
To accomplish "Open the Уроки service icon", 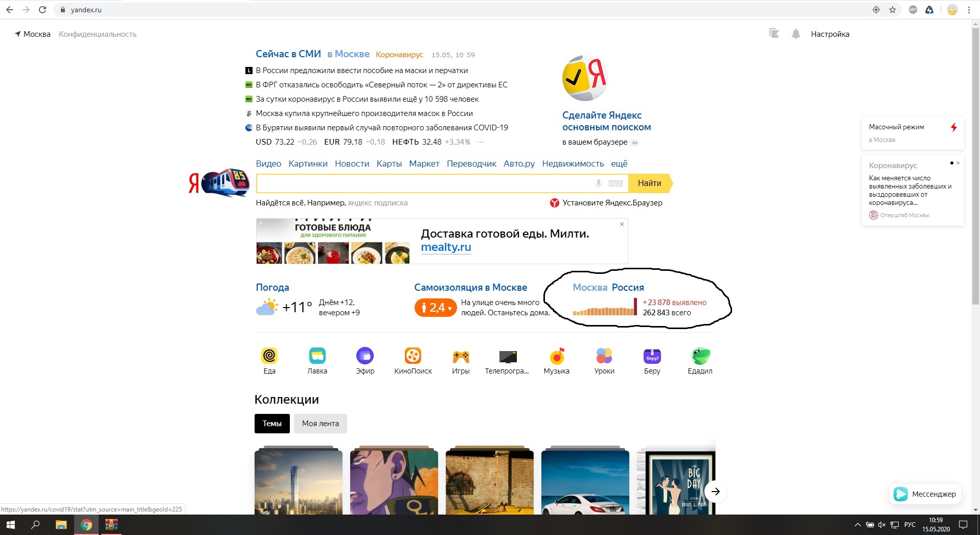I will [x=604, y=355].
